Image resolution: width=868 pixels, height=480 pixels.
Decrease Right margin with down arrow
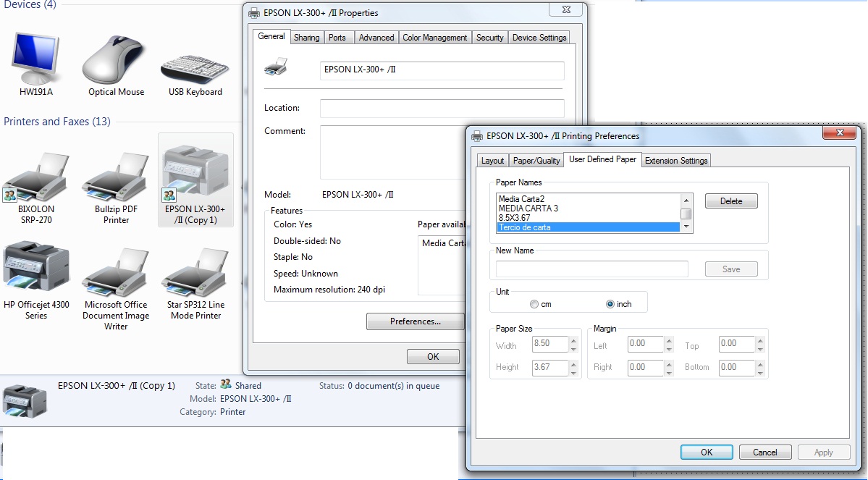pos(669,372)
